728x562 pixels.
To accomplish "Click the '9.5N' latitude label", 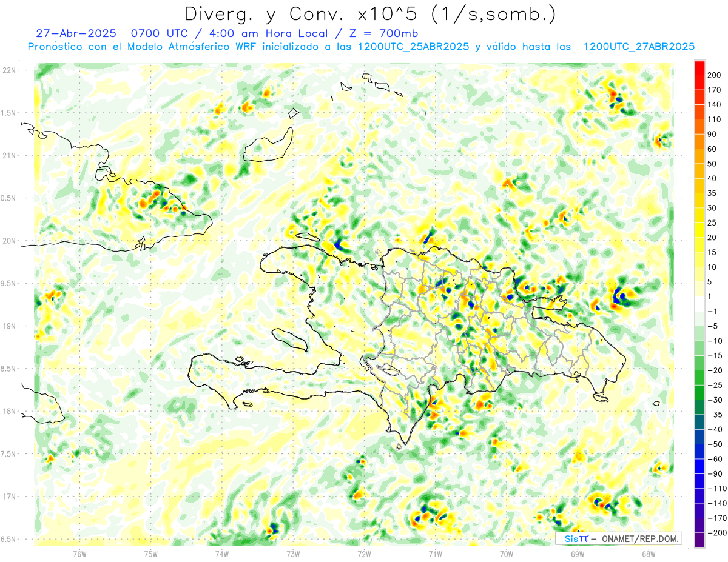I will [x=8, y=283].
